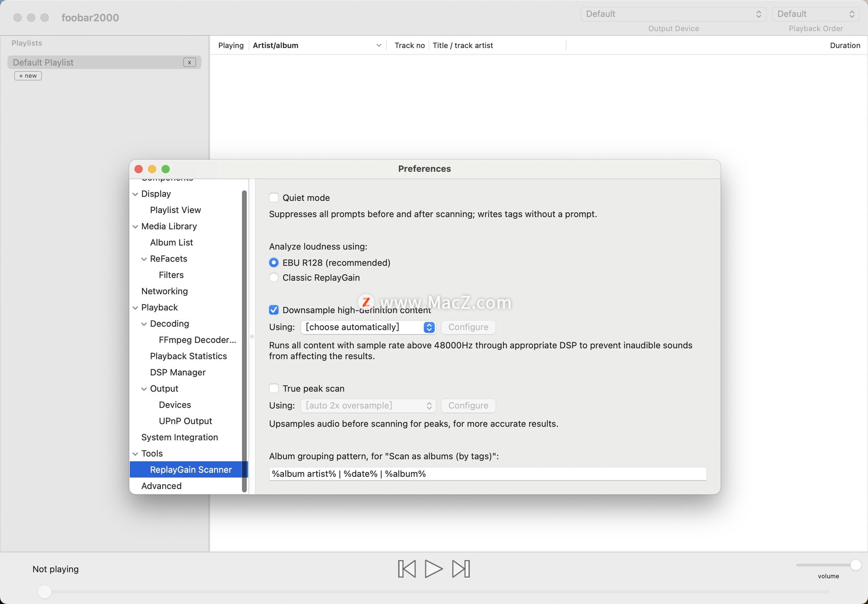The image size is (868, 604).
Task: Select UPnP Output page
Action: pyautogui.click(x=185, y=421)
